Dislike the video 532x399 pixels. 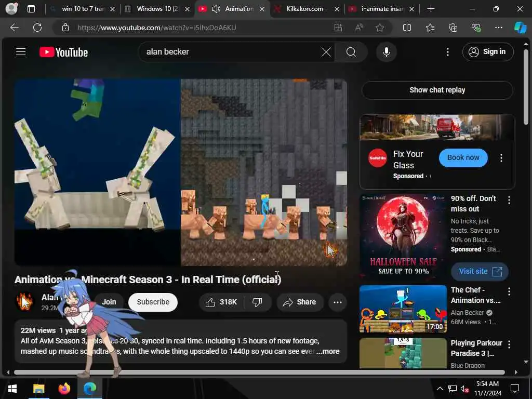coord(258,302)
